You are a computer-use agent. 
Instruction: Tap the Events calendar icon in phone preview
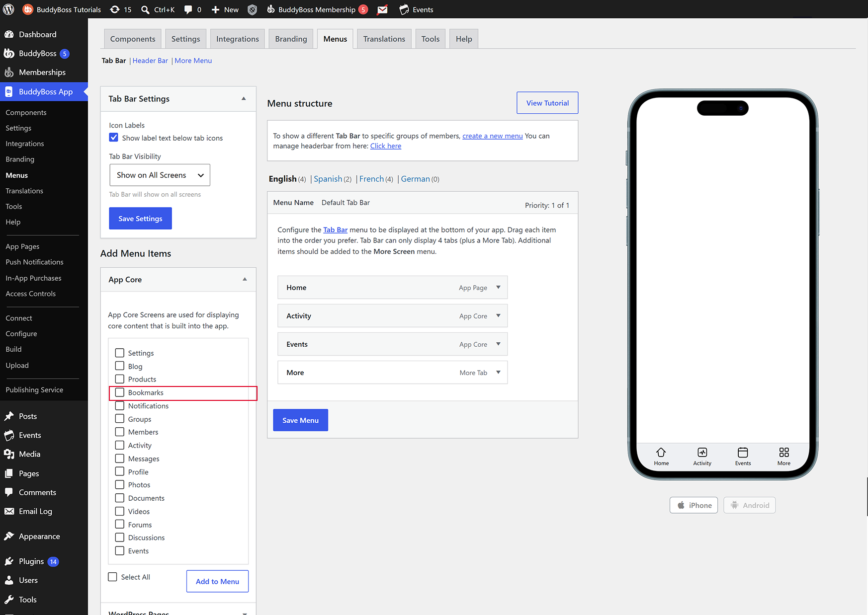click(743, 452)
